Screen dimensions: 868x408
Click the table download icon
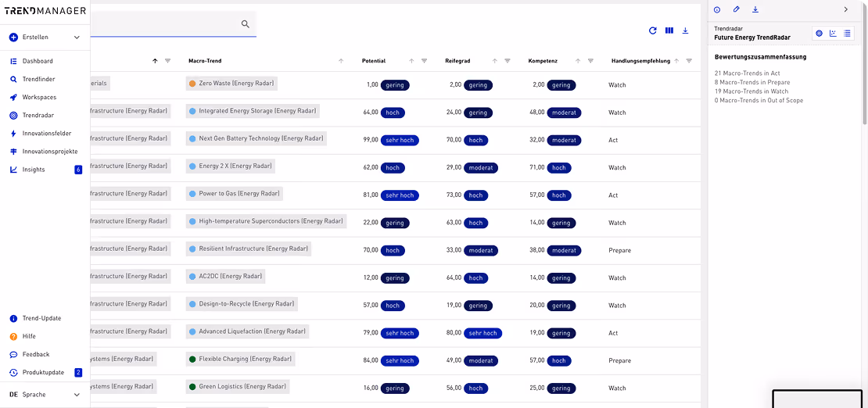click(685, 31)
